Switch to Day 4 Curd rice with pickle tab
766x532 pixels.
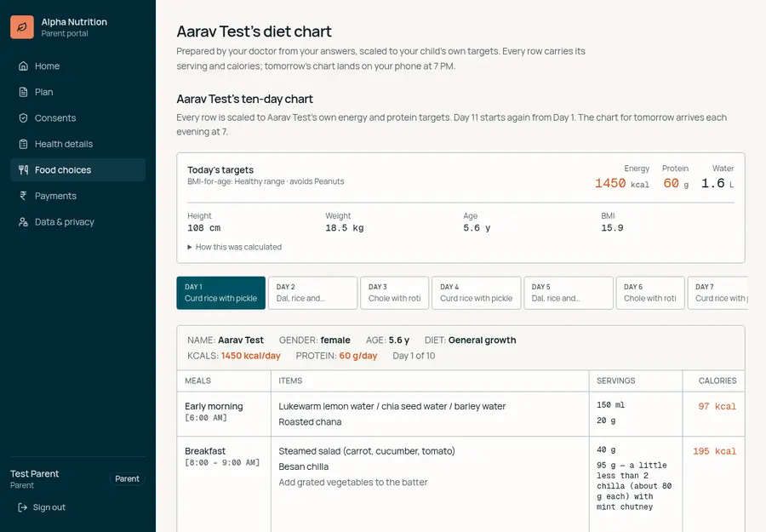click(477, 293)
